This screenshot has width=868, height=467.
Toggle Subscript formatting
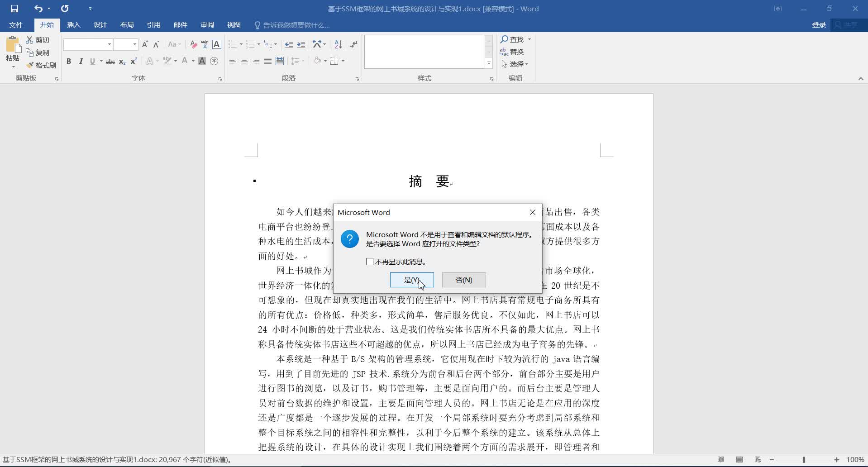(x=122, y=61)
